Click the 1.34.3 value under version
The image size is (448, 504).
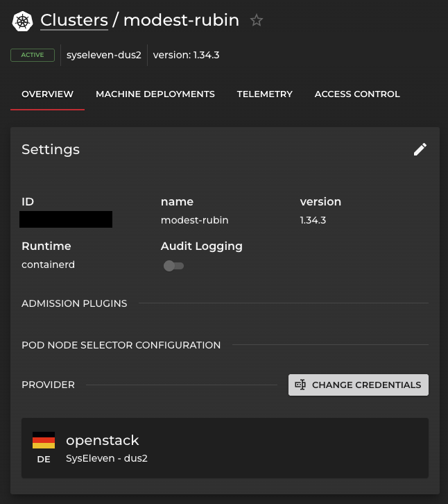click(x=313, y=220)
